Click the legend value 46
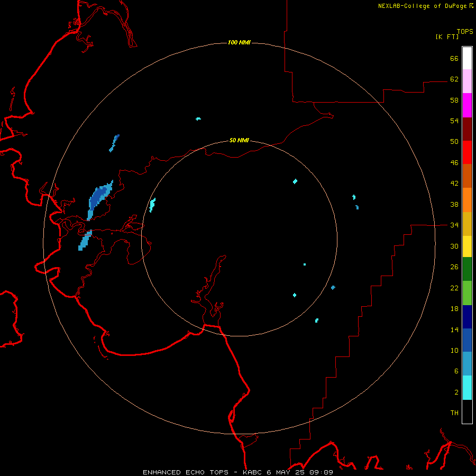This screenshot has height=476, width=476. [454, 163]
